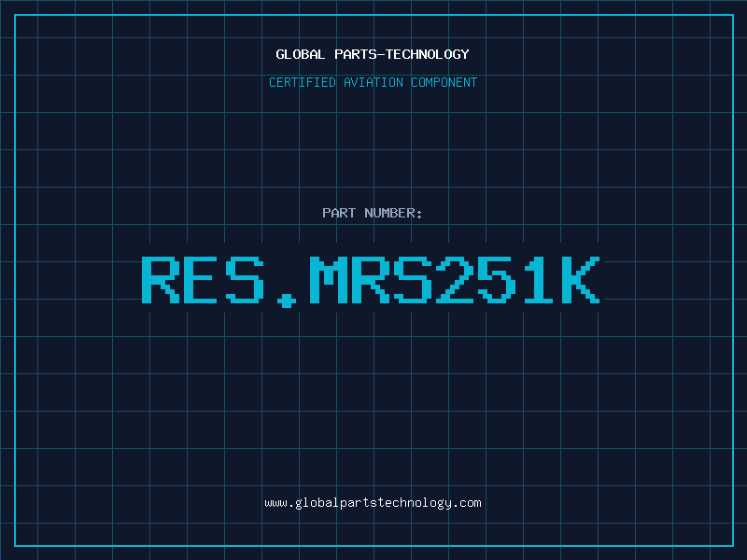
Task: Open the www.globalpartstechnology.com link
Action: [373, 503]
